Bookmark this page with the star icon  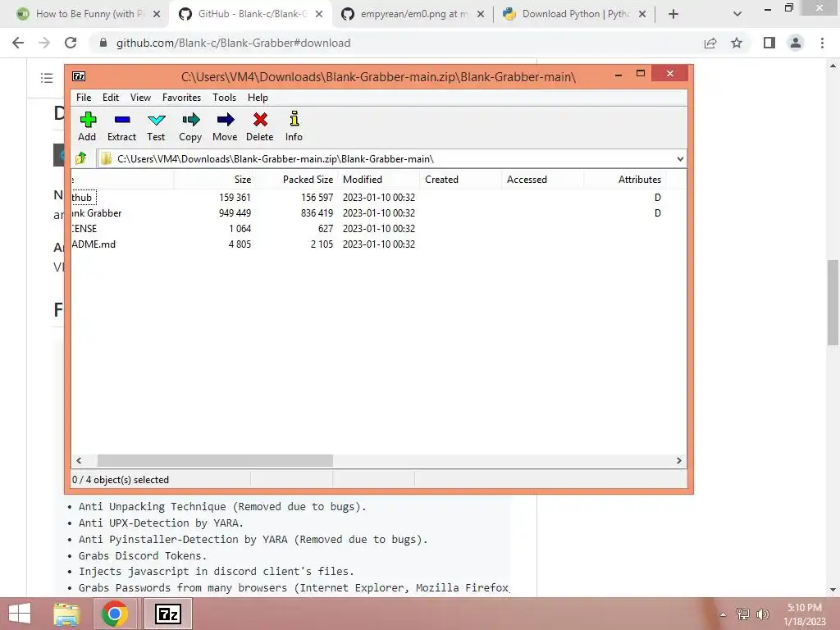(737, 43)
